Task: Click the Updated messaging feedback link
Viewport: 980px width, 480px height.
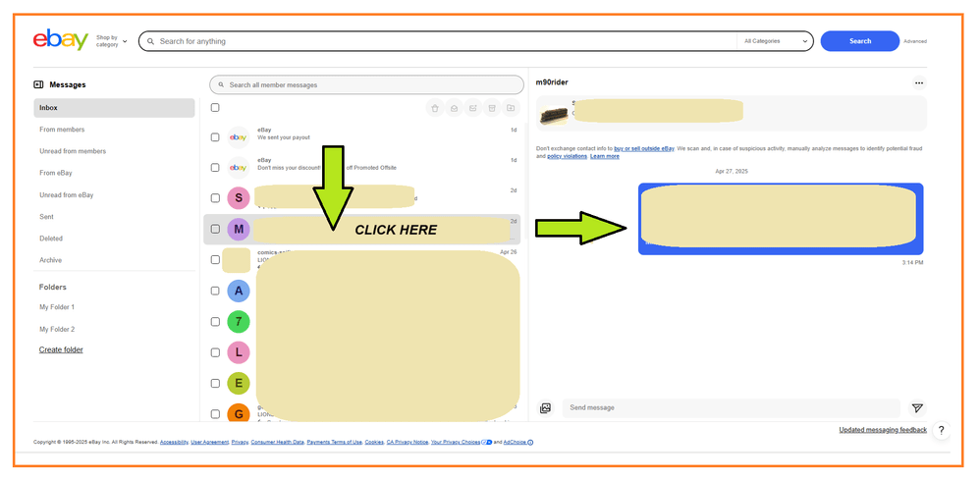Action: [x=883, y=430]
